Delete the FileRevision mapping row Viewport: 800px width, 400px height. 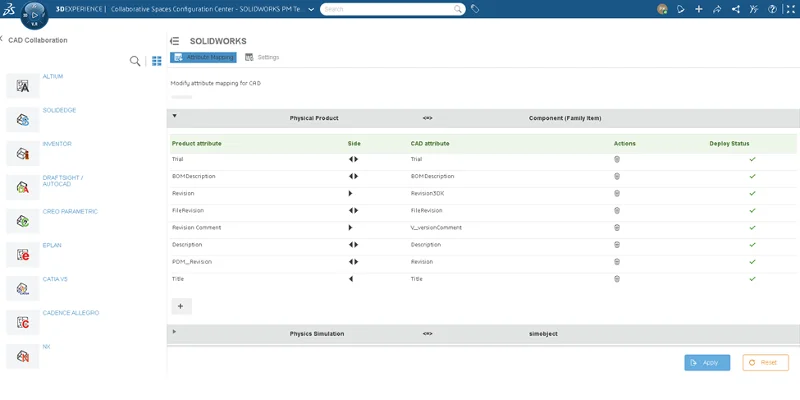pos(617,210)
